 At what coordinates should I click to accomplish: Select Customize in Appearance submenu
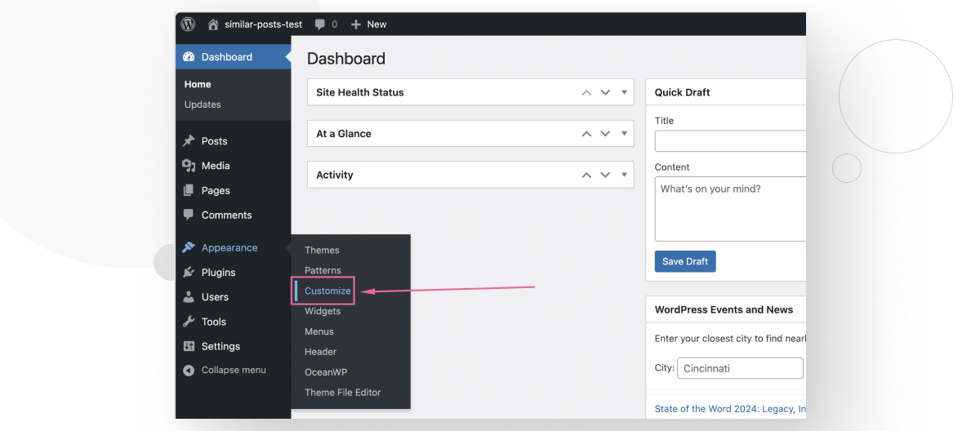(x=327, y=291)
